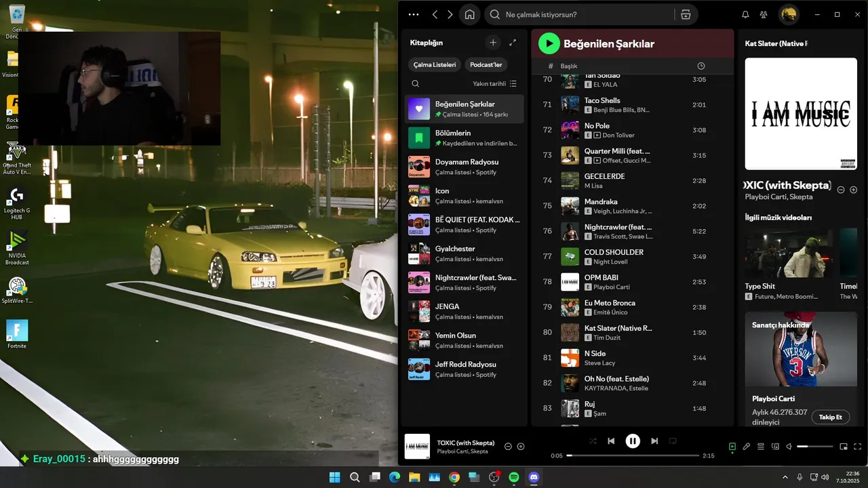Select track COLD SHOULDER
This screenshot has width=868, height=488.
point(632,256)
